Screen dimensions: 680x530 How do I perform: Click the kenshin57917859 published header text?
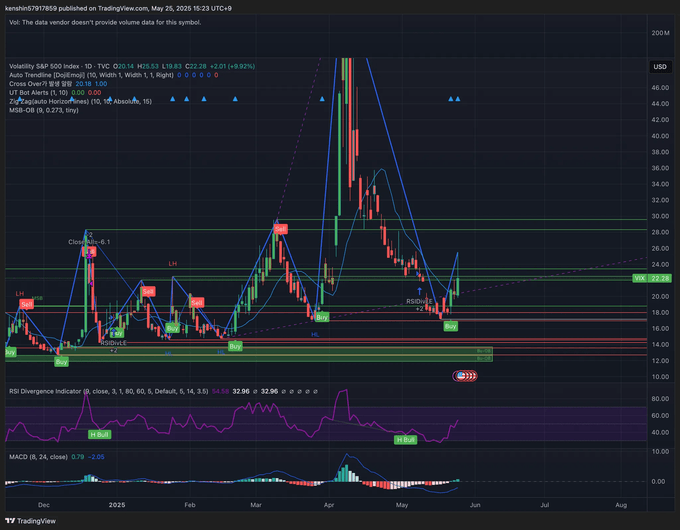[118, 8]
